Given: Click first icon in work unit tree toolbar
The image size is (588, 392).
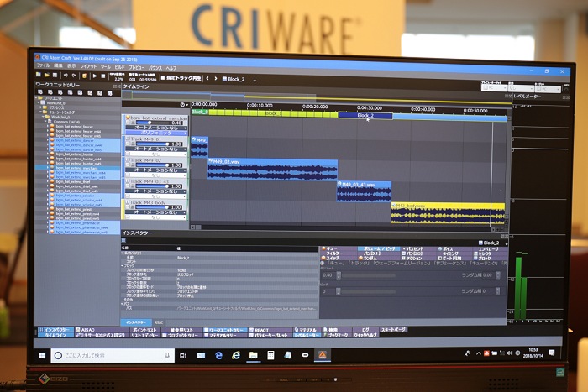Looking at the screenshot, I should tap(40, 91).
